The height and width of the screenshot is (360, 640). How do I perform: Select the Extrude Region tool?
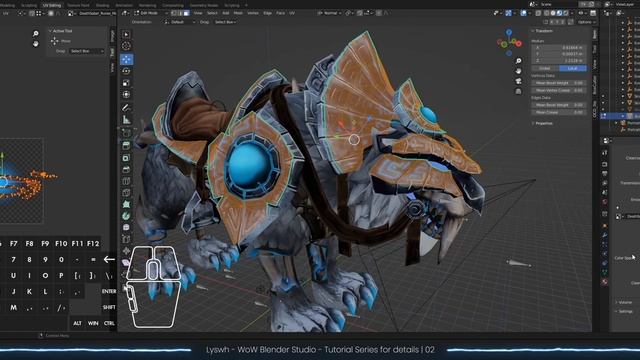click(x=126, y=145)
